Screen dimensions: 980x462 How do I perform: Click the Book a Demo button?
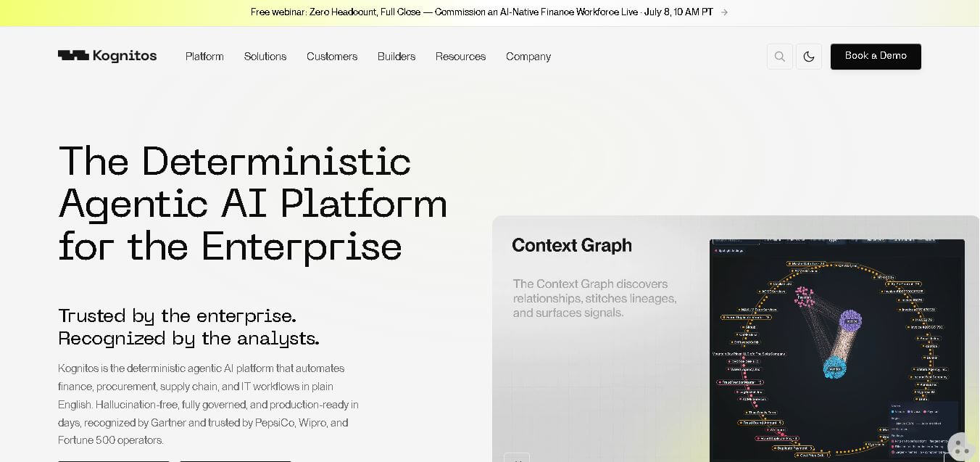pyautogui.click(x=876, y=57)
